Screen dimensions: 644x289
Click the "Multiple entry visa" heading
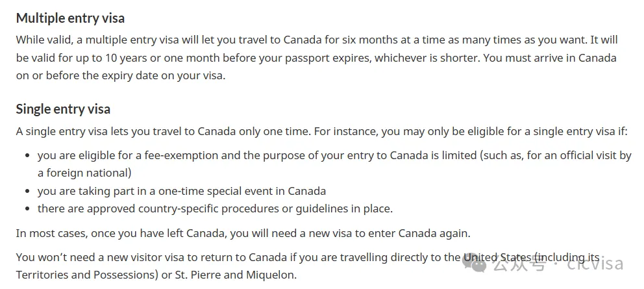coord(70,18)
